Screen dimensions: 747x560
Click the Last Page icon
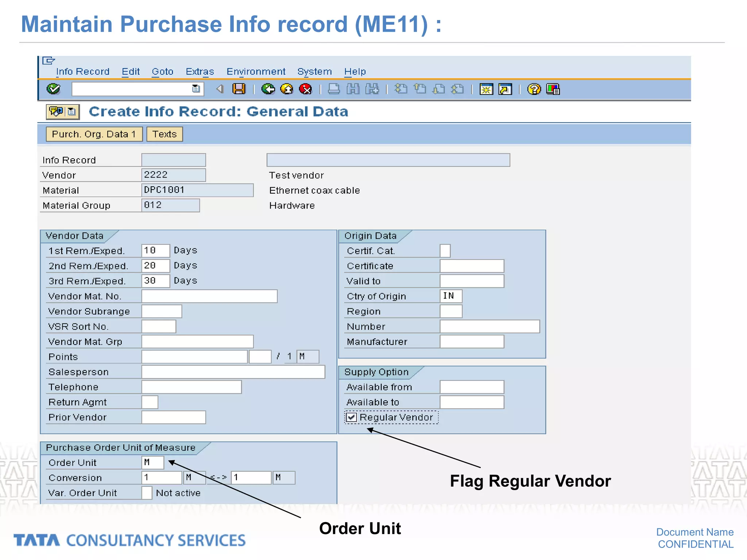tap(457, 89)
